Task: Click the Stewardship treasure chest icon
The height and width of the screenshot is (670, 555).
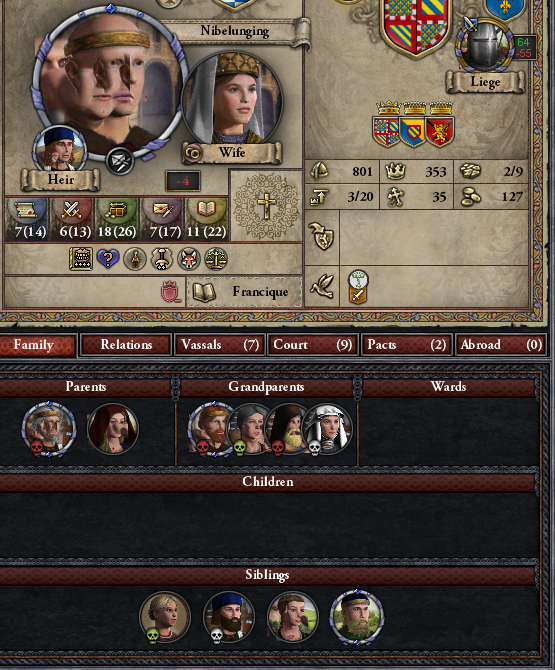Action: coord(117,210)
